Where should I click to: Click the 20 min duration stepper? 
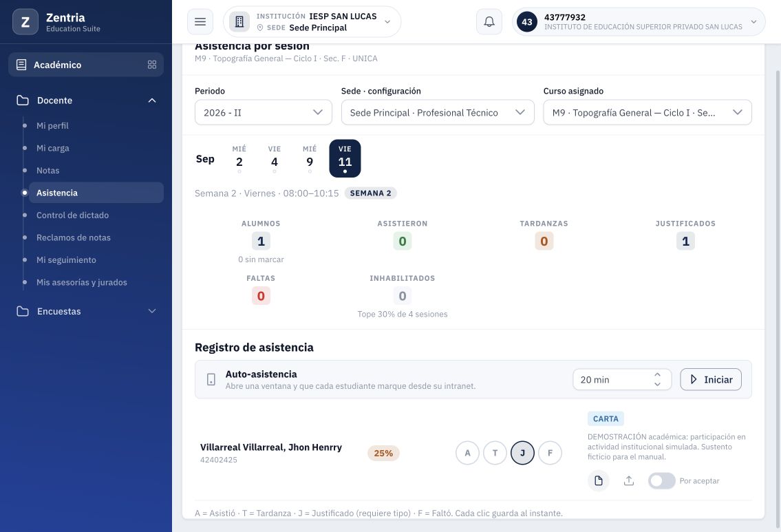point(621,380)
